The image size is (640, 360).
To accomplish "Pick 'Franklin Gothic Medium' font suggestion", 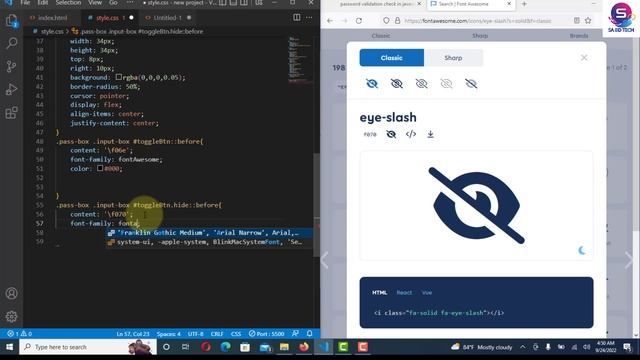I will click(x=209, y=233).
